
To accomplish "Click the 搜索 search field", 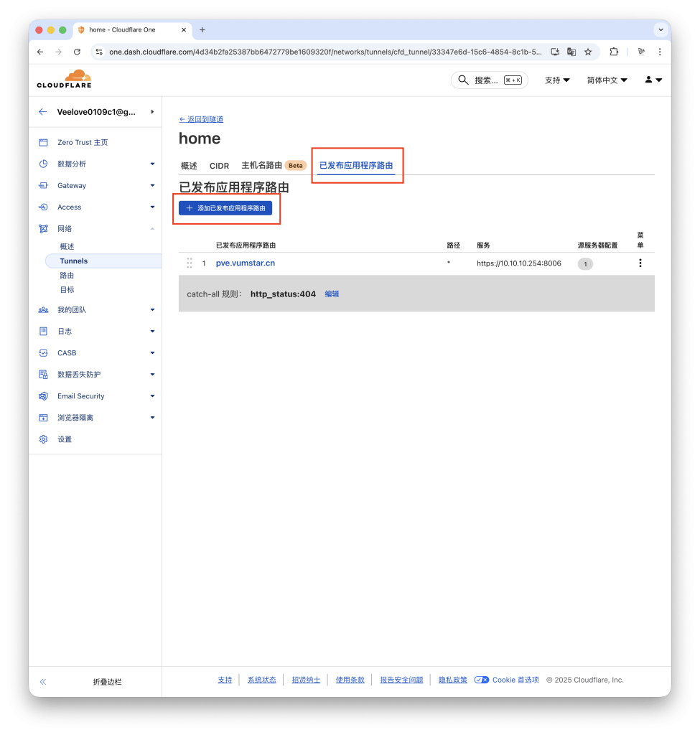I will [489, 80].
